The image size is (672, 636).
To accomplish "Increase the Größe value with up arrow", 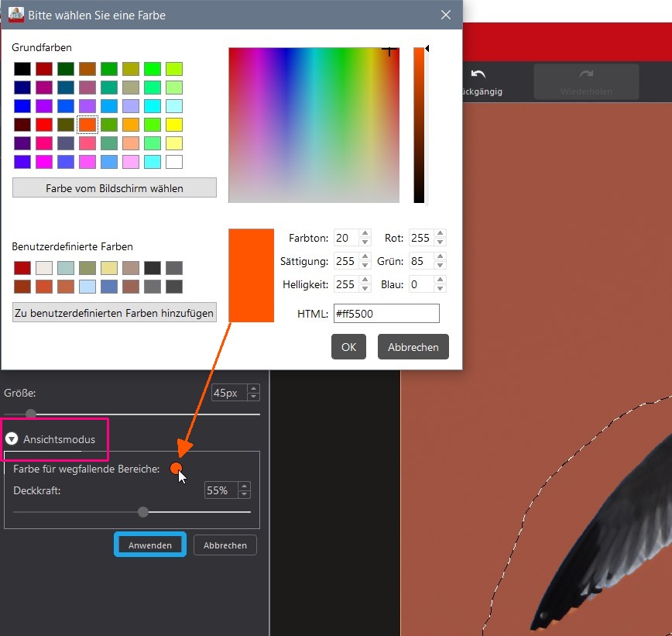I will 253,389.
